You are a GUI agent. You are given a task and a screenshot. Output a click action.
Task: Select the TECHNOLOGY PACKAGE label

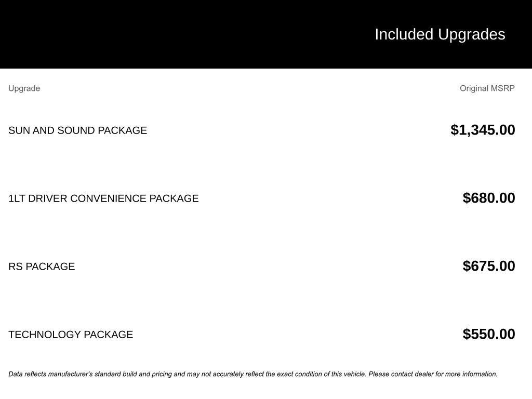pyautogui.click(x=71, y=335)
